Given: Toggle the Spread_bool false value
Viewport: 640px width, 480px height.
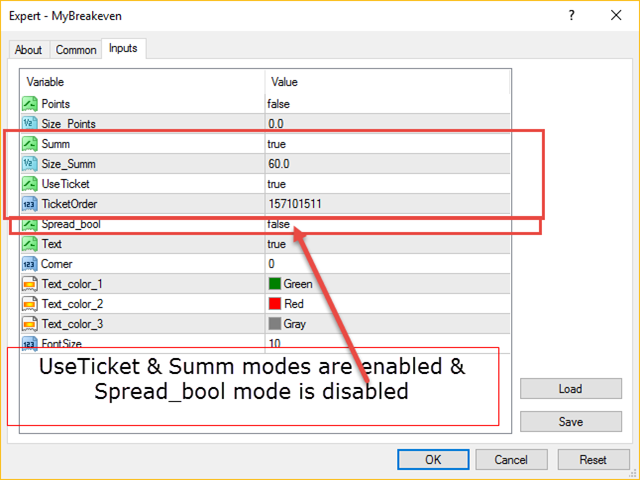Looking at the screenshot, I should pyautogui.click(x=279, y=224).
